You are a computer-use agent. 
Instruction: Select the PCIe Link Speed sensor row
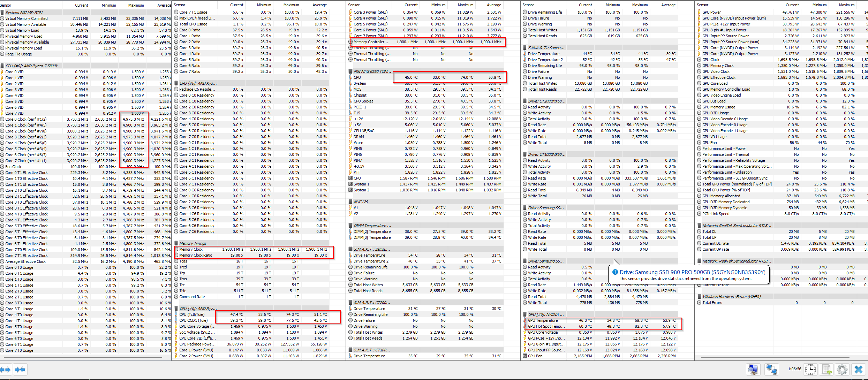tap(716, 214)
